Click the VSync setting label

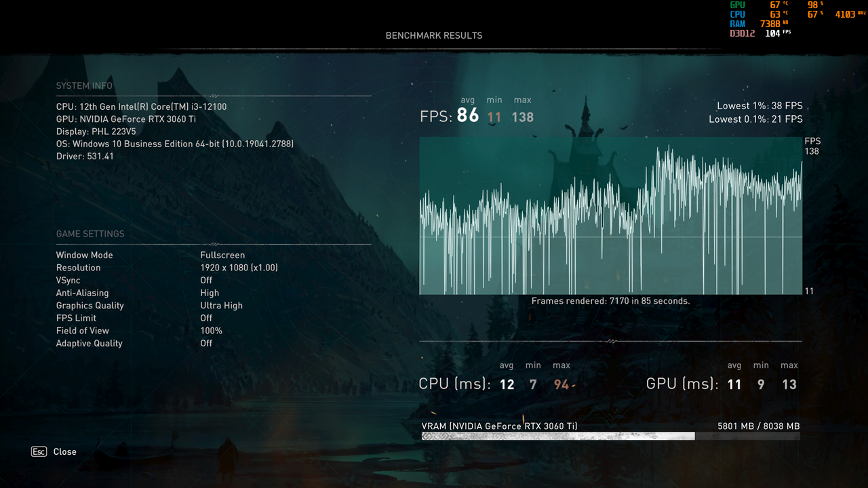point(68,281)
